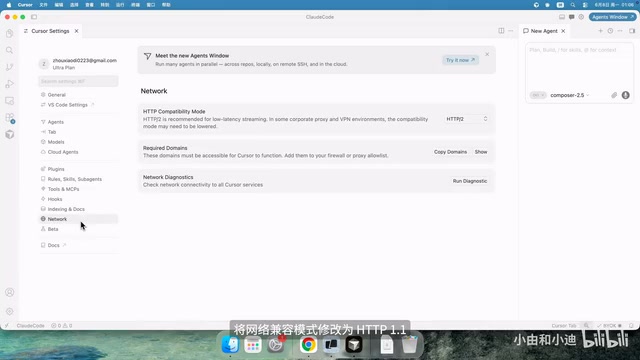Viewport: 640px width, 360px height.
Task: Open editor more actions ellipsis
Action: tap(511, 31)
